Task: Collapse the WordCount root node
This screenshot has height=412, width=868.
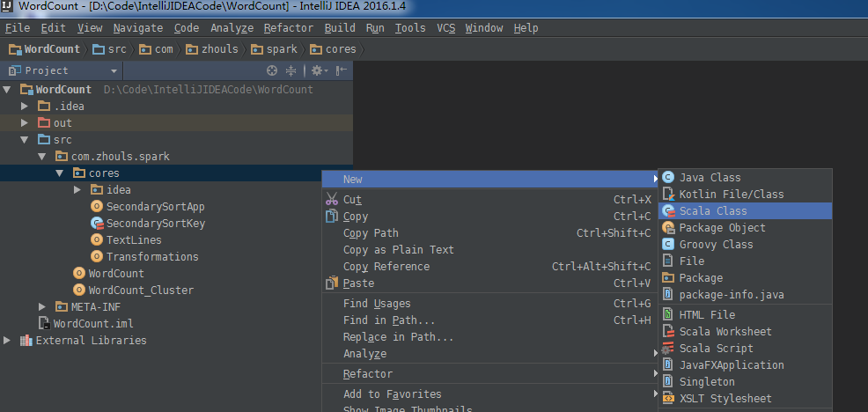Action: (x=7, y=89)
